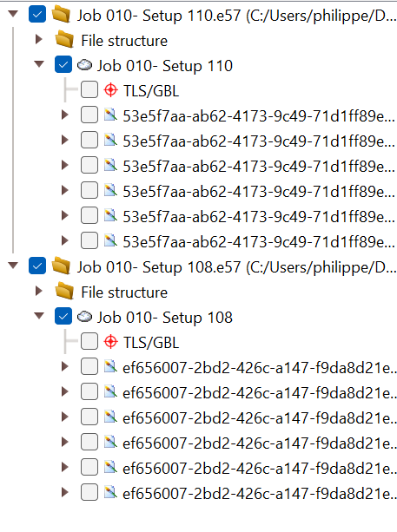Click the image icon of the last ef656007 entry
The height and width of the screenshot is (532, 397).
[110, 492]
